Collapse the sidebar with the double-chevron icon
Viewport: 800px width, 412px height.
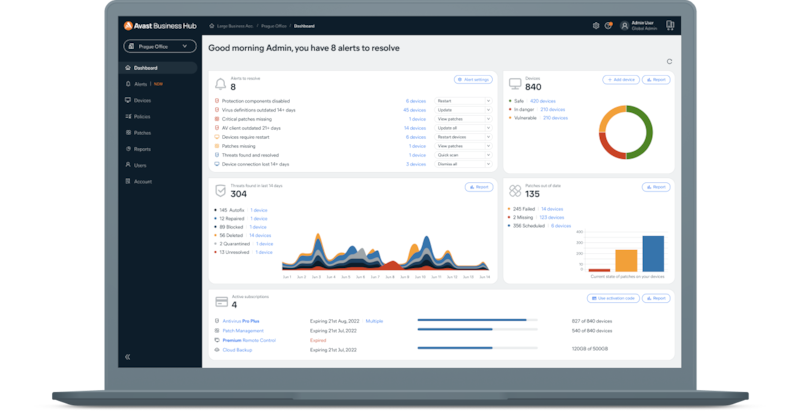click(128, 357)
